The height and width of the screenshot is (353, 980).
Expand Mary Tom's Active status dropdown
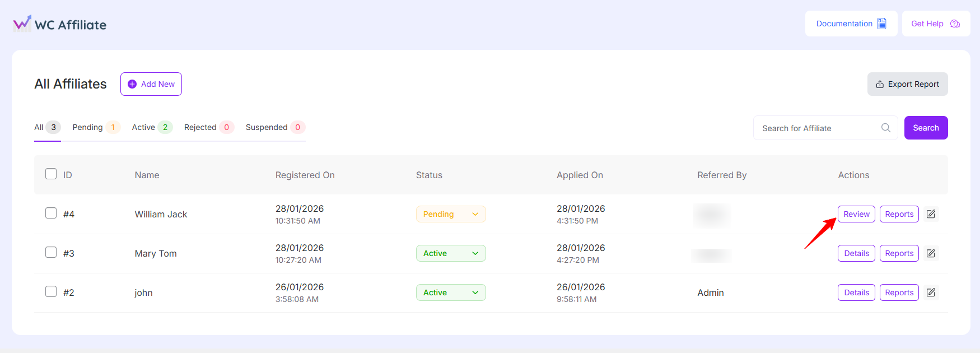click(x=451, y=253)
